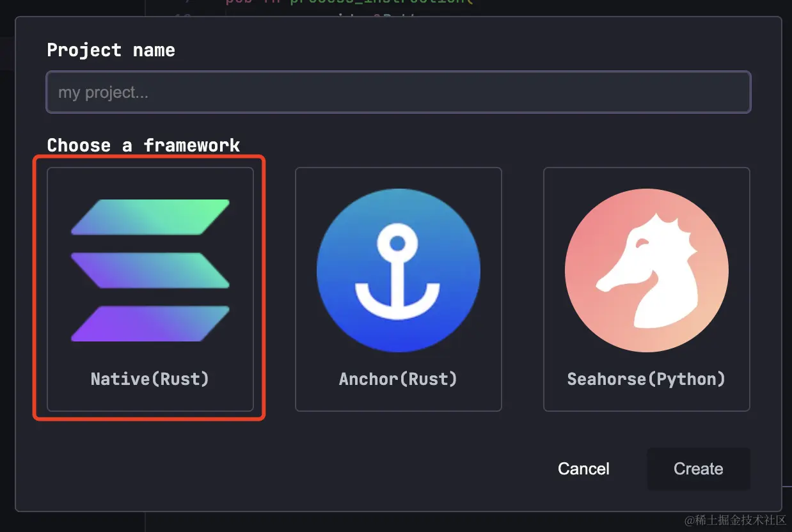Choose the Seahorse(Python) label
The height and width of the screenshot is (532, 792).
(646, 379)
